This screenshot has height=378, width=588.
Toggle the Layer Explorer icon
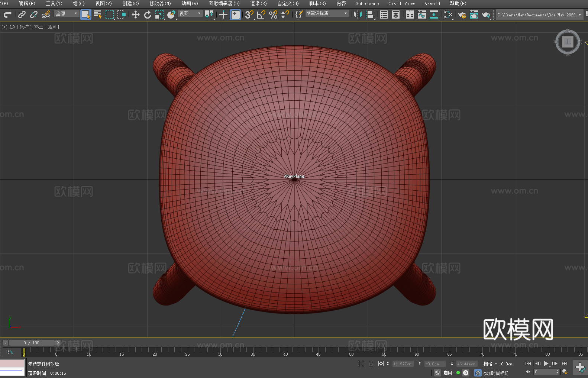[396, 14]
